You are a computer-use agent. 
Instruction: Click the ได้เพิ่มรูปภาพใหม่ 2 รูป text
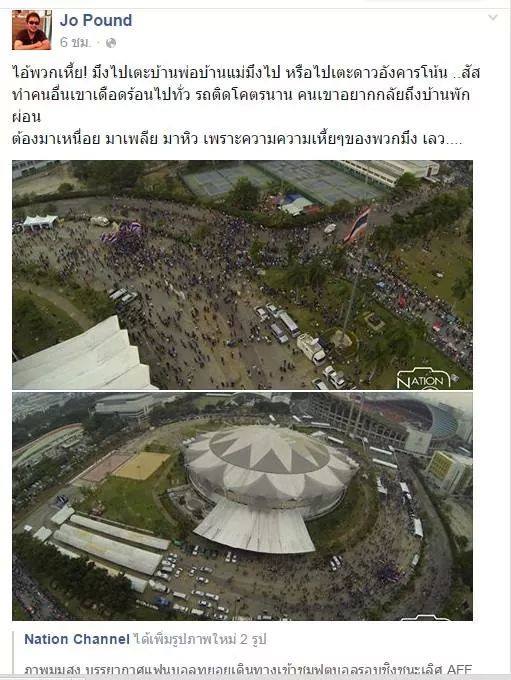200,639
